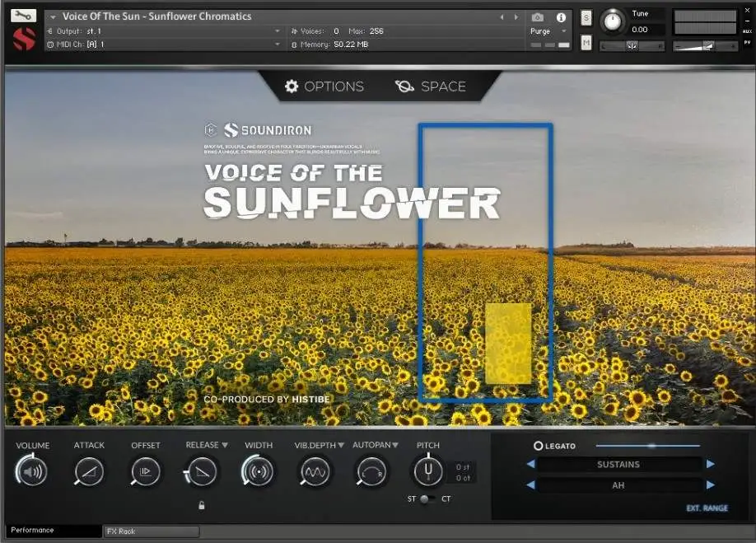Open the Output st.1 dropdown
Image resolution: width=756 pixels, height=543 pixels.
tap(164, 30)
